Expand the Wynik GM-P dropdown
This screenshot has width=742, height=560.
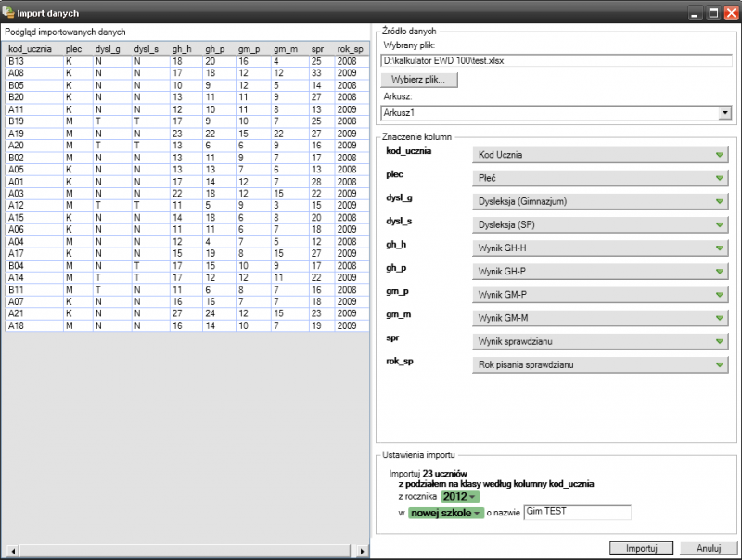tap(599, 295)
